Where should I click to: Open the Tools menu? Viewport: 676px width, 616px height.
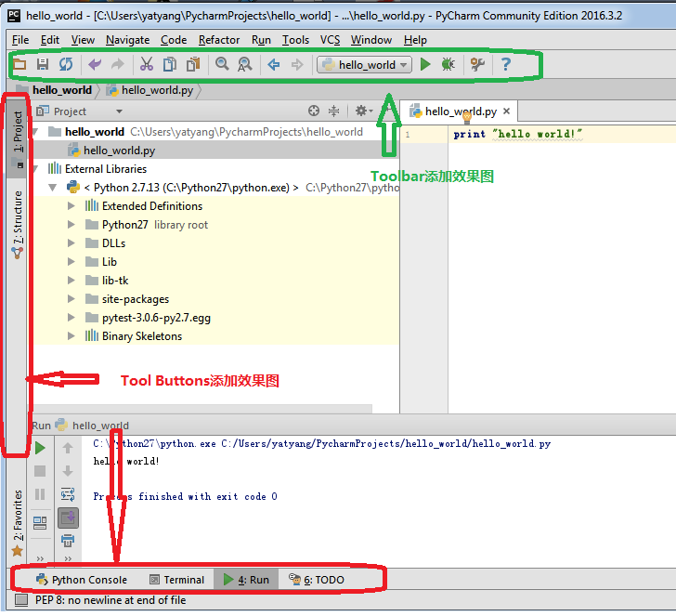pos(295,40)
